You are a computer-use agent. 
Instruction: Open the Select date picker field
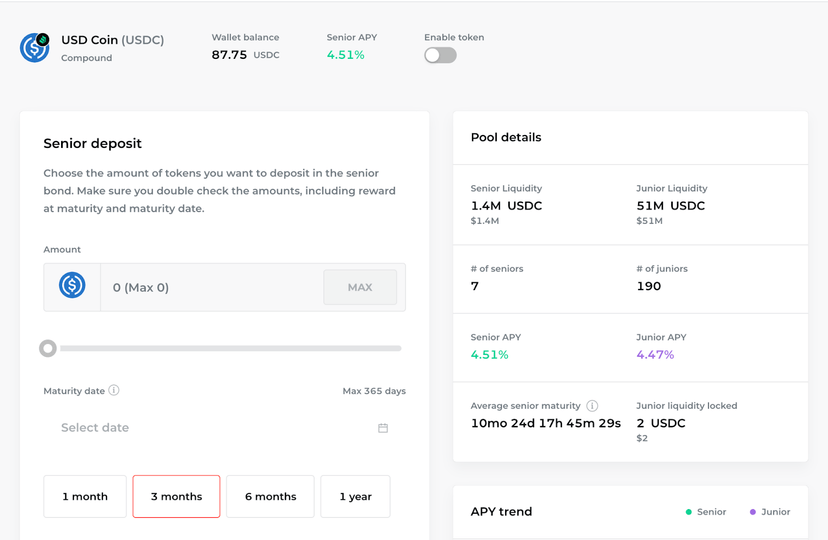click(x=224, y=428)
